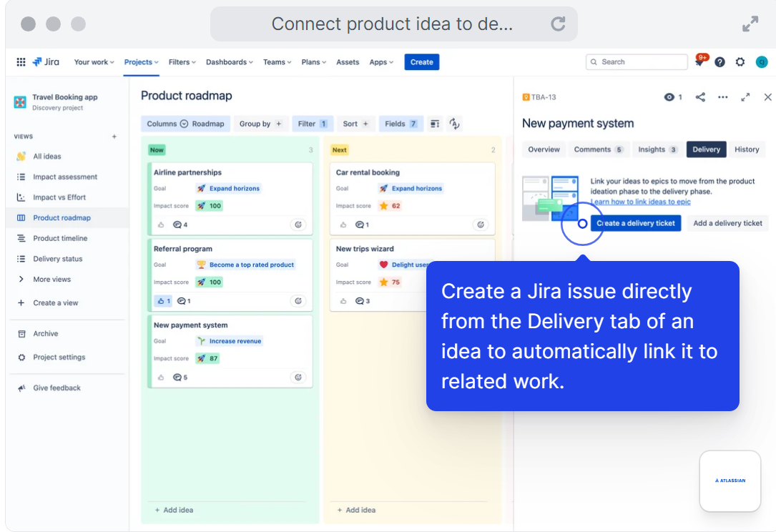
Task: Toggle vote thumbs-up on Airline partnerships card
Action: tap(161, 225)
